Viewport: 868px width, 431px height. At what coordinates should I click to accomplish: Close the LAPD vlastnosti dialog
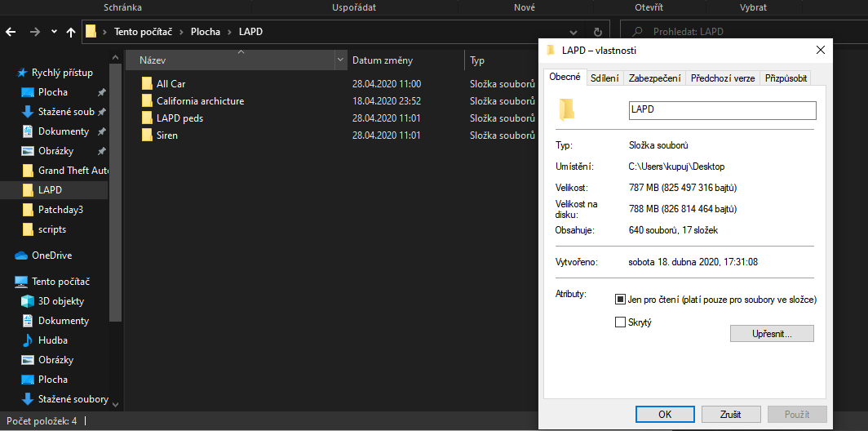tap(821, 51)
